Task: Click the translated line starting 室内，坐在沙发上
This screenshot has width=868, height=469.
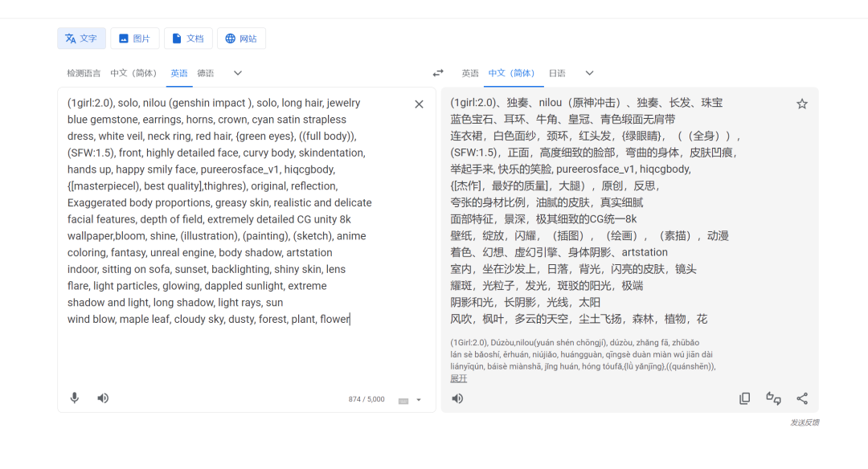Action: pos(573,269)
